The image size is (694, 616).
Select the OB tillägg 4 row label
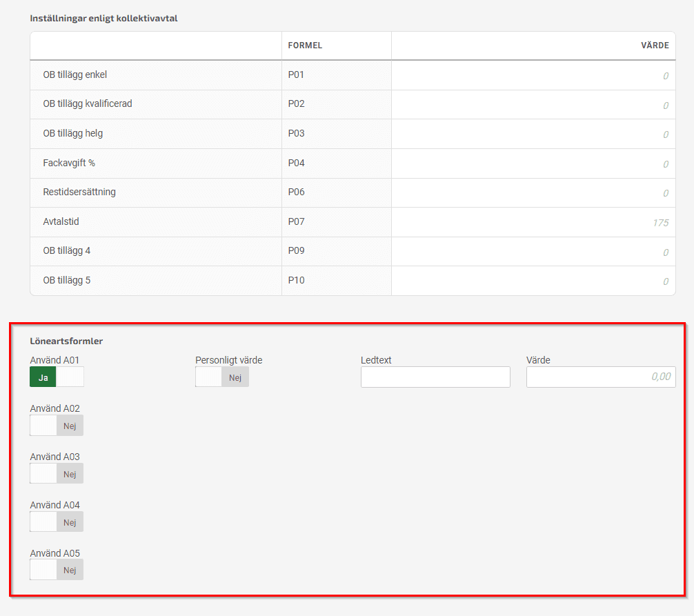(x=66, y=250)
